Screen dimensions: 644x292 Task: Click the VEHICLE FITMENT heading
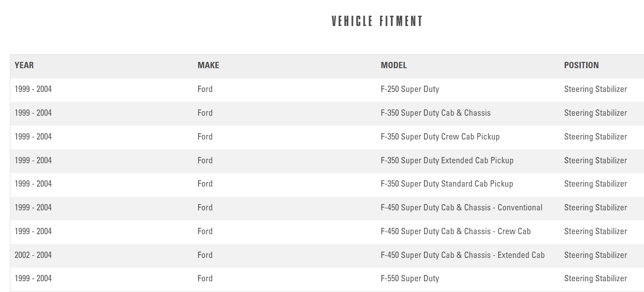pyautogui.click(x=377, y=22)
